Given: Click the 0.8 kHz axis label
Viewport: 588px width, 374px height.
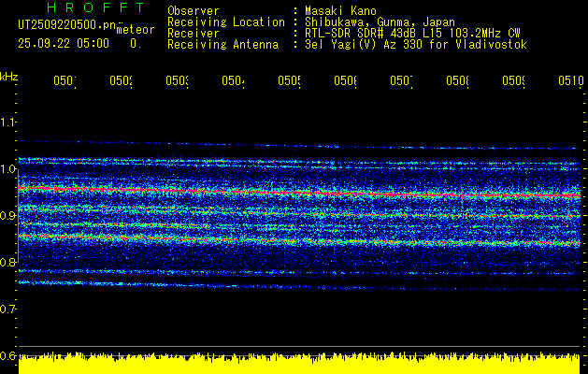Looking at the screenshot, I should (x=8, y=262).
